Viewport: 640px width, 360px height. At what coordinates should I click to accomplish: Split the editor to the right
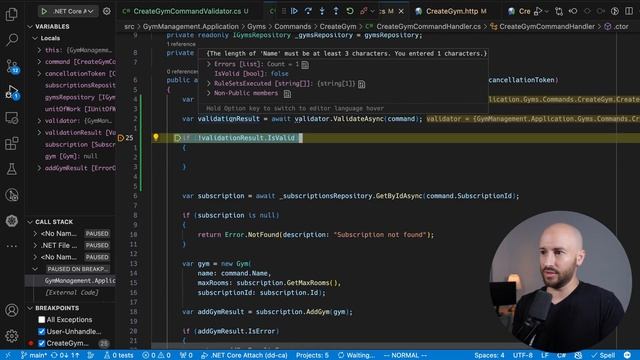click(629, 11)
